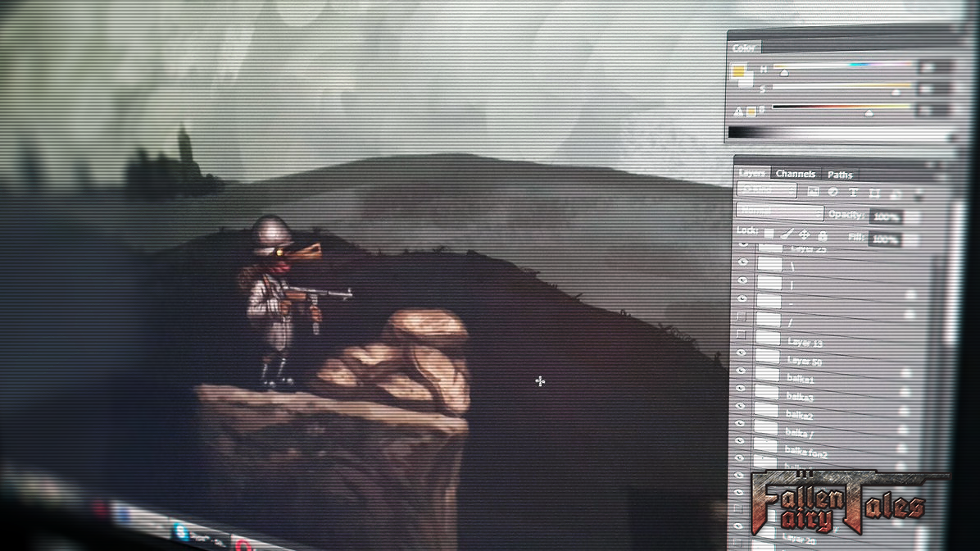Filter layers by type T icon
Screen dimensions: 980x551
(853, 193)
